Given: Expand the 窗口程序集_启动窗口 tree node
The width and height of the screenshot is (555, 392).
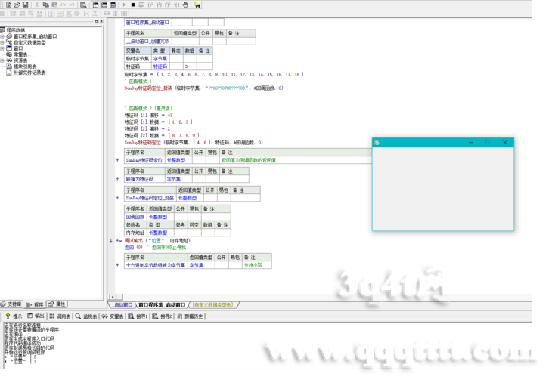Looking at the screenshot, I should (x=2, y=36).
